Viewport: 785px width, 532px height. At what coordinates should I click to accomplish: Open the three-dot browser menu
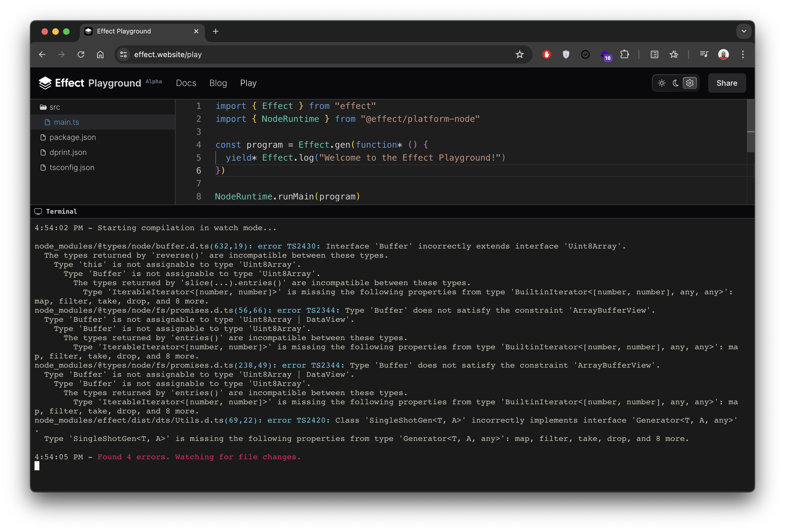tap(743, 54)
